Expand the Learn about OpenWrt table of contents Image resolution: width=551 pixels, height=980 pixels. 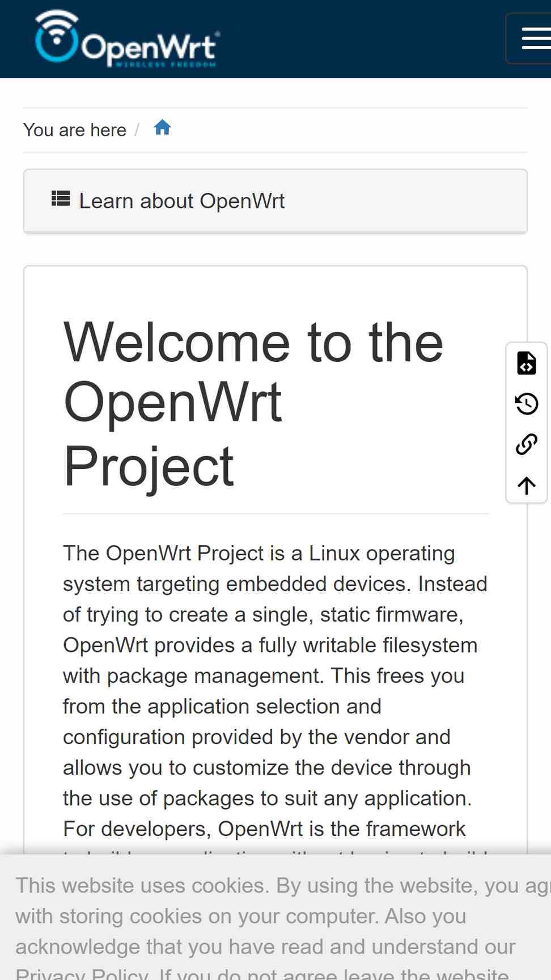275,201
